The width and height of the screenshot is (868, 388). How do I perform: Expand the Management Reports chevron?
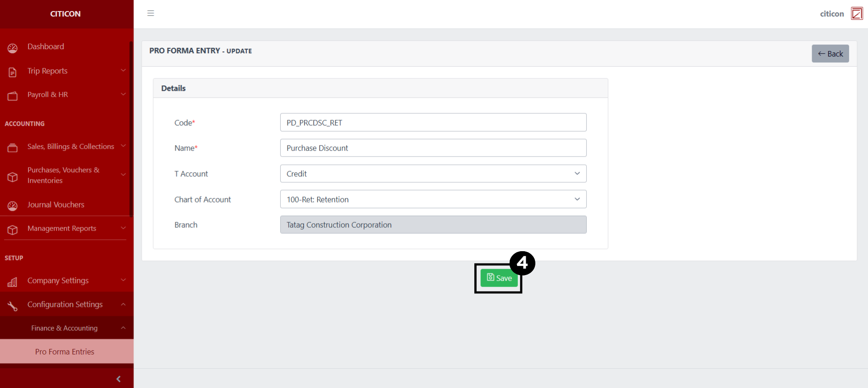[123, 228]
